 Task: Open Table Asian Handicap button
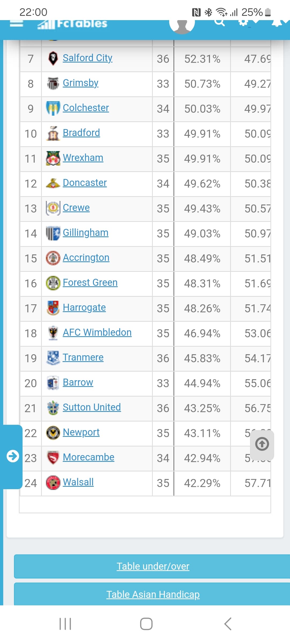pos(153,594)
